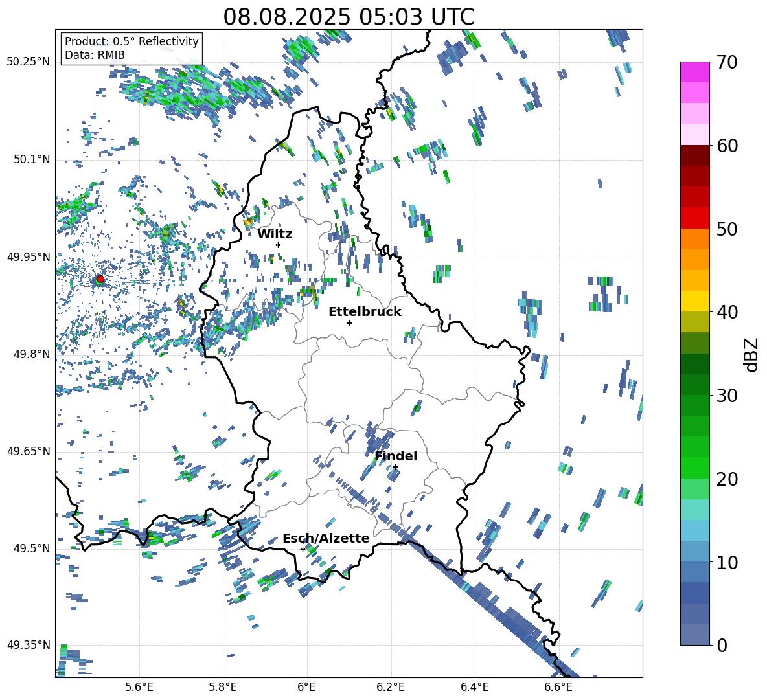Viewport: 767px width, 700px height.
Task: Click the bright green colorbar segment above 20
Action: (x=694, y=468)
